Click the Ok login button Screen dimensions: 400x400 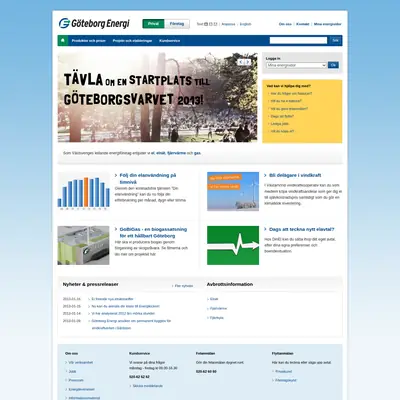[x=333, y=65]
